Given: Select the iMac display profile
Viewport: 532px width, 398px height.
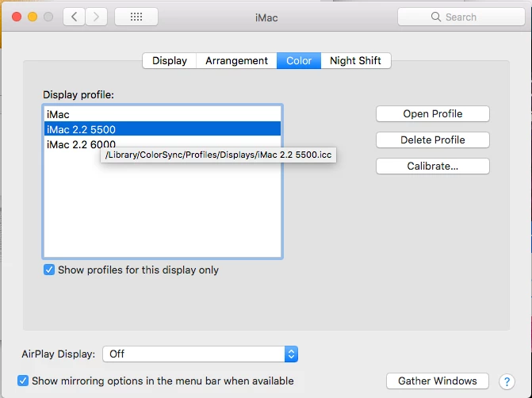Looking at the screenshot, I should point(163,114).
